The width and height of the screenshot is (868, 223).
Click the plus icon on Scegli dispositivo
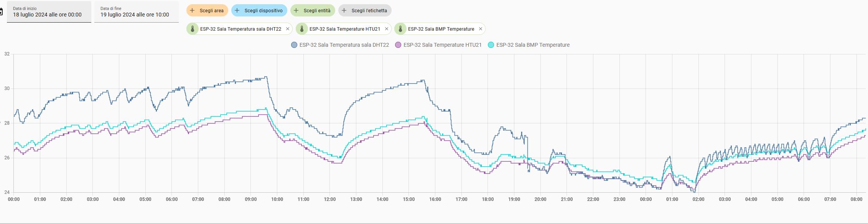[237, 10]
